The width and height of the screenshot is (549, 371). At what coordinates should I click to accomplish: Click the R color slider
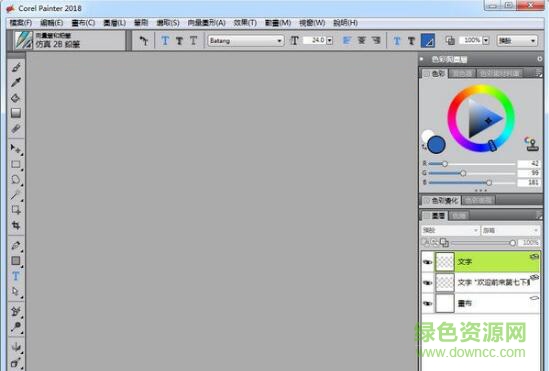(472, 163)
